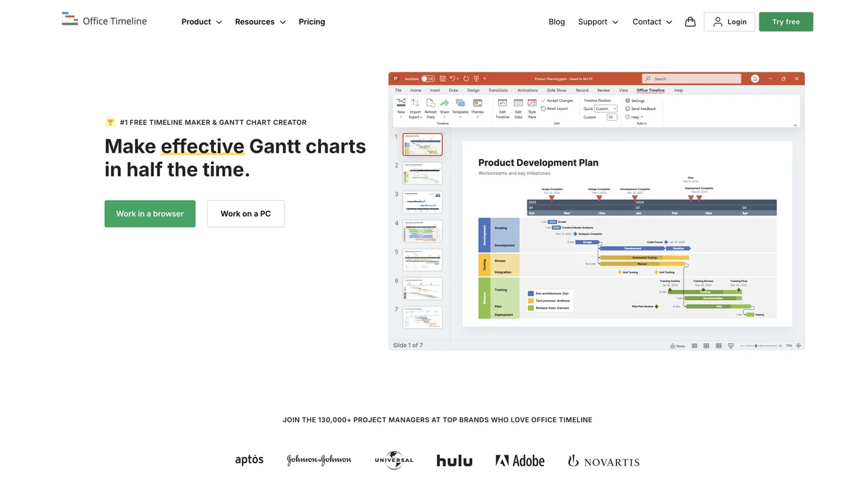The height and width of the screenshot is (488, 868).
Task: Expand the Product menu
Action: [x=202, y=22]
